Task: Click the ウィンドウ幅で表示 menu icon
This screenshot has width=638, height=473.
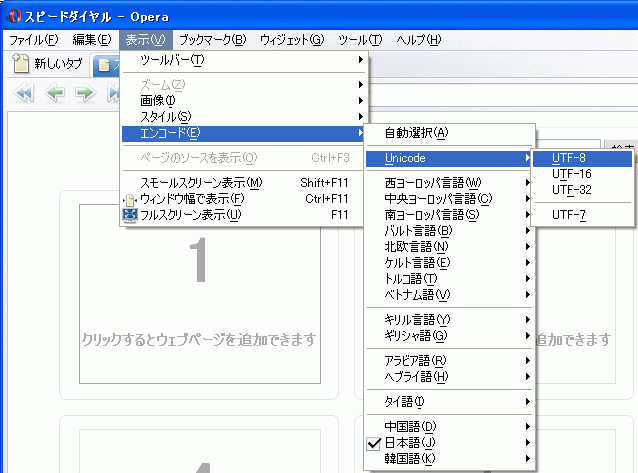Action: click(130, 199)
